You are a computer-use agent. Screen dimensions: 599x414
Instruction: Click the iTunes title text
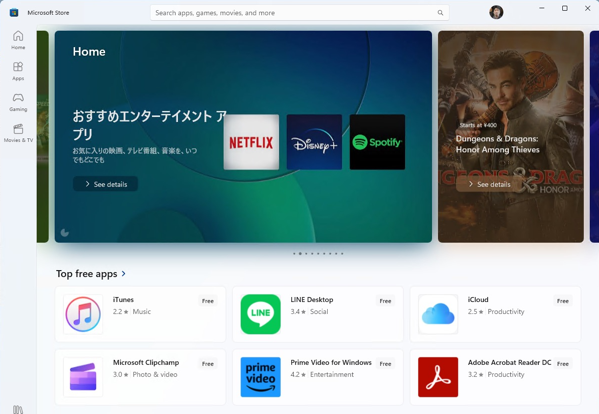(x=123, y=299)
